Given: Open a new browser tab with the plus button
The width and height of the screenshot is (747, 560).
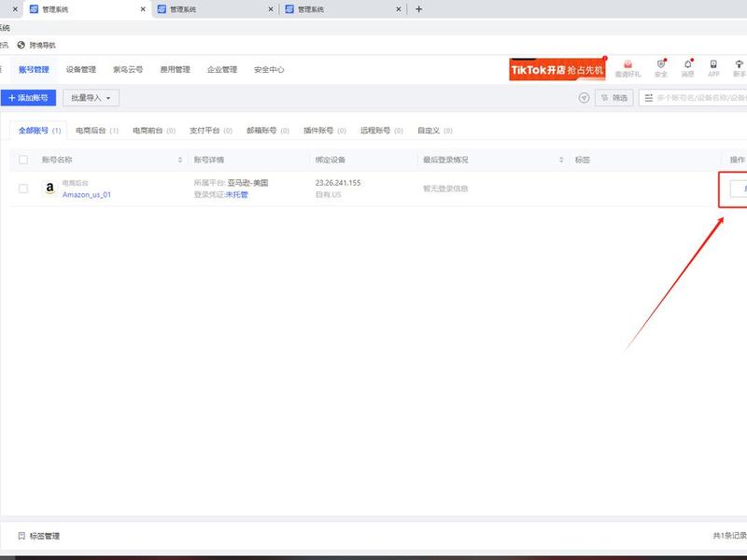Looking at the screenshot, I should pyautogui.click(x=418, y=9).
